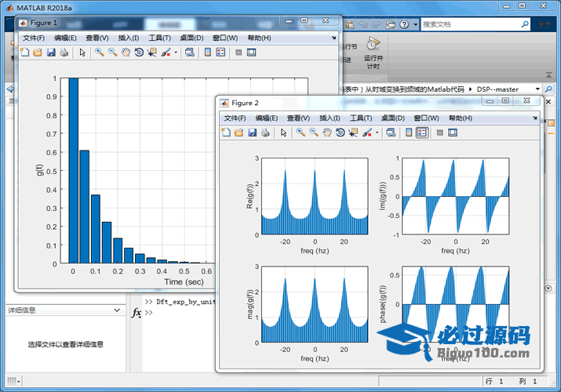Insert Colorbar in Figure 1

pos(207,53)
